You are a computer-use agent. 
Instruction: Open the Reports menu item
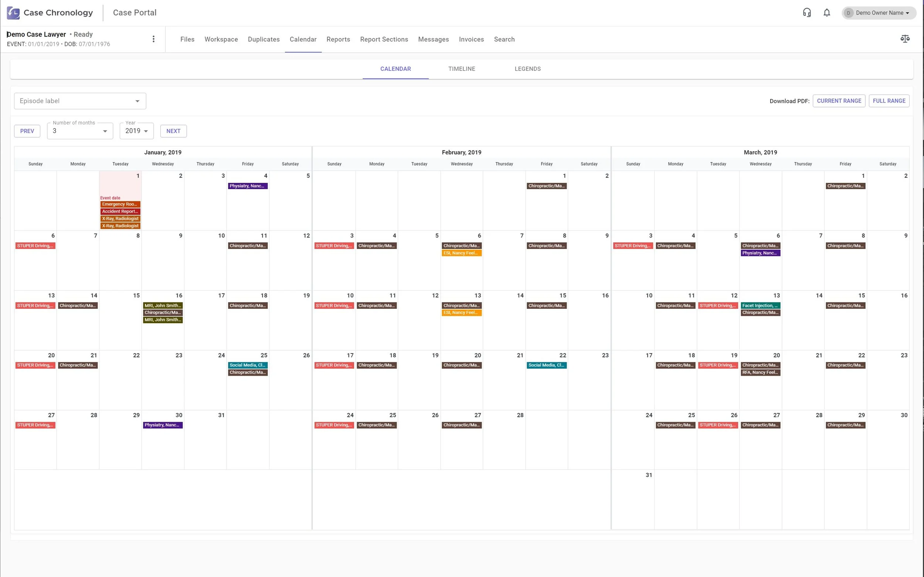coord(338,39)
